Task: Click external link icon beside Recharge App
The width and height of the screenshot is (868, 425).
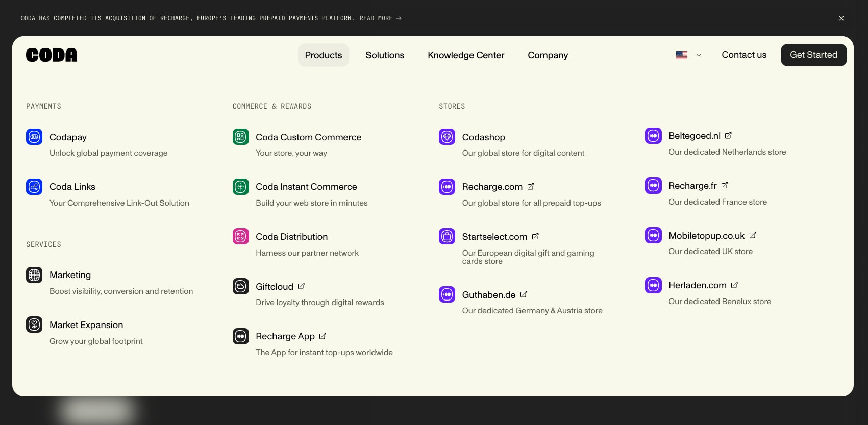Action: point(323,336)
